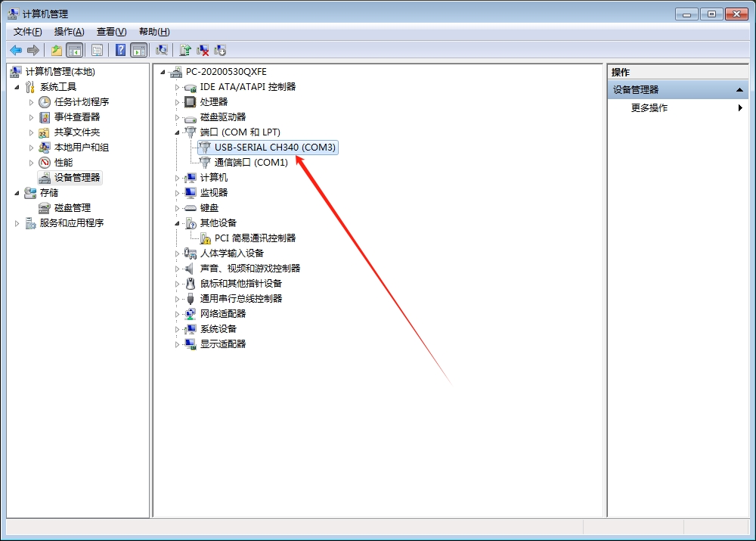Click the 人体学输入设备 icon
The width and height of the screenshot is (756, 541).
(x=191, y=253)
